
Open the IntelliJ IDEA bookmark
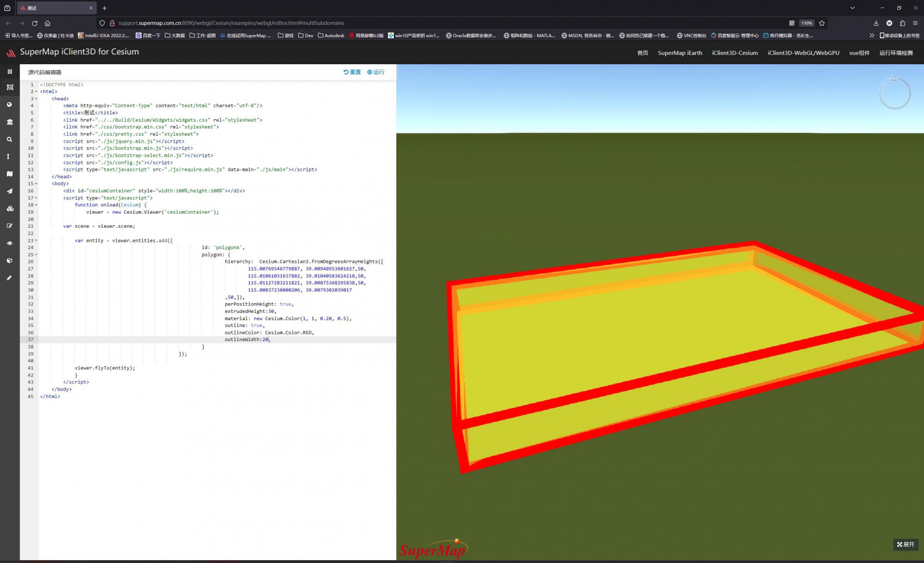tap(104, 36)
